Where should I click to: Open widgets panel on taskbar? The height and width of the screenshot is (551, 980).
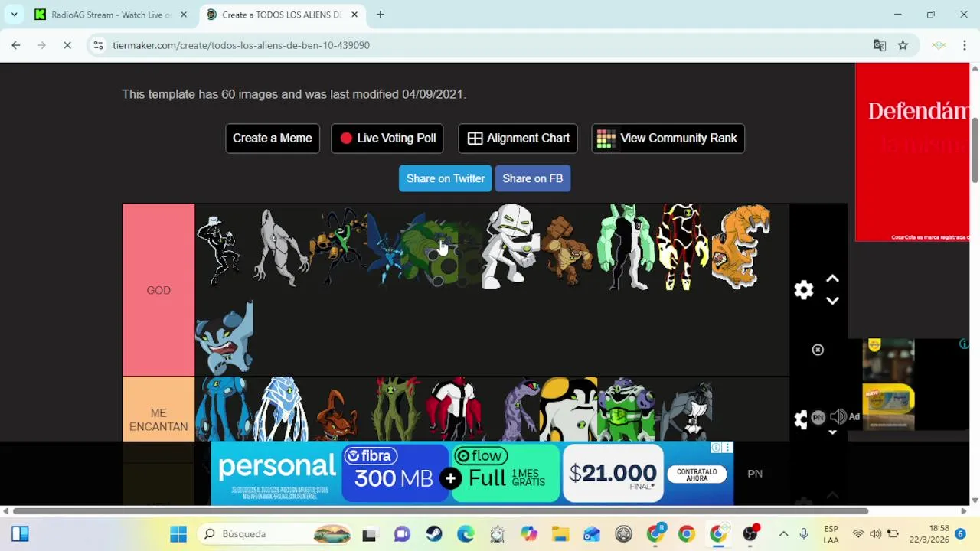pos(20,534)
